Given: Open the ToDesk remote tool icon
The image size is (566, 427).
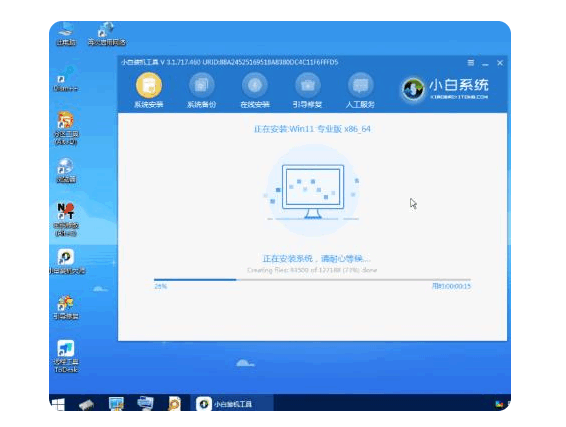Looking at the screenshot, I should pyautogui.click(x=66, y=356).
